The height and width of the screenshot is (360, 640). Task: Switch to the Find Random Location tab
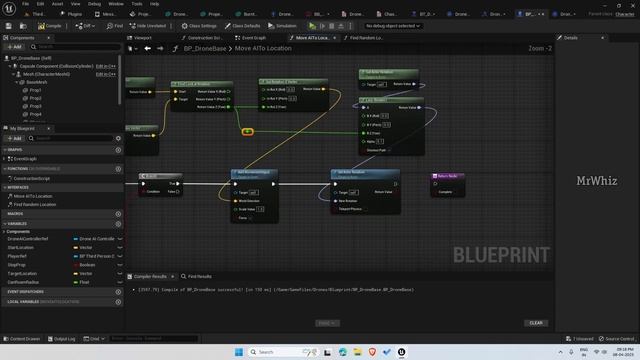pyautogui.click(x=363, y=38)
